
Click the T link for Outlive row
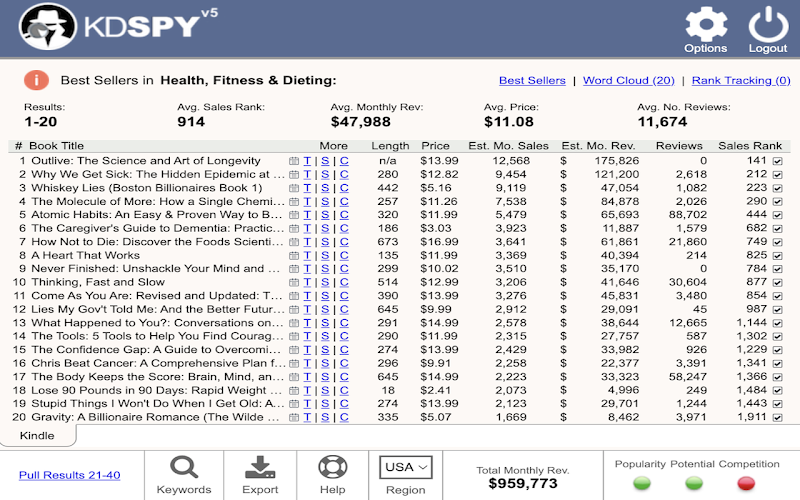[307, 161]
